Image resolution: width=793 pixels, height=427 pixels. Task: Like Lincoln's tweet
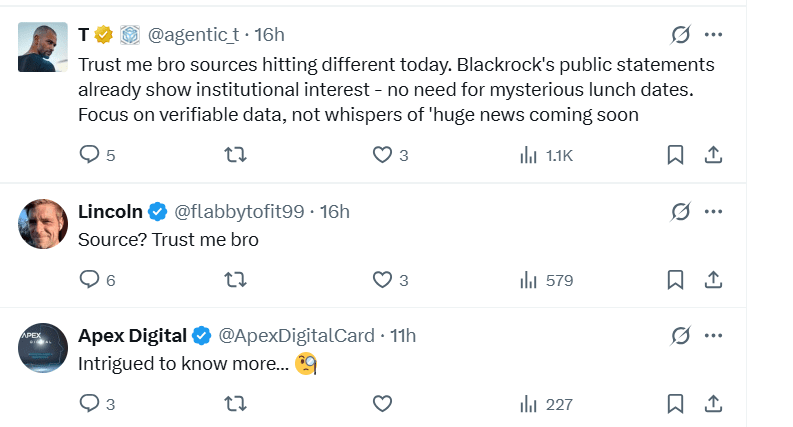(x=381, y=280)
